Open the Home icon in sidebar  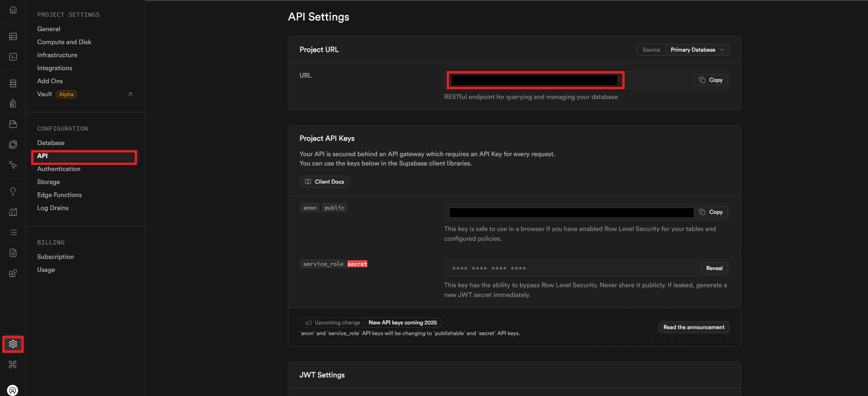point(13,10)
